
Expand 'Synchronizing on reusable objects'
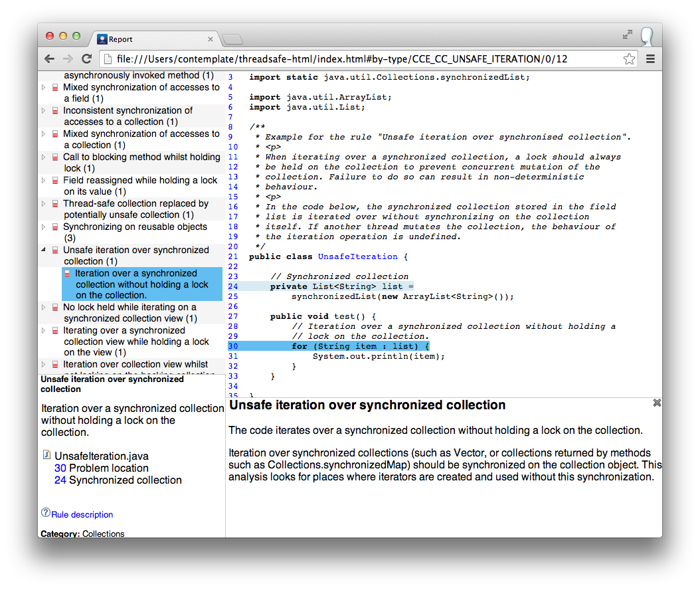pos(43,227)
